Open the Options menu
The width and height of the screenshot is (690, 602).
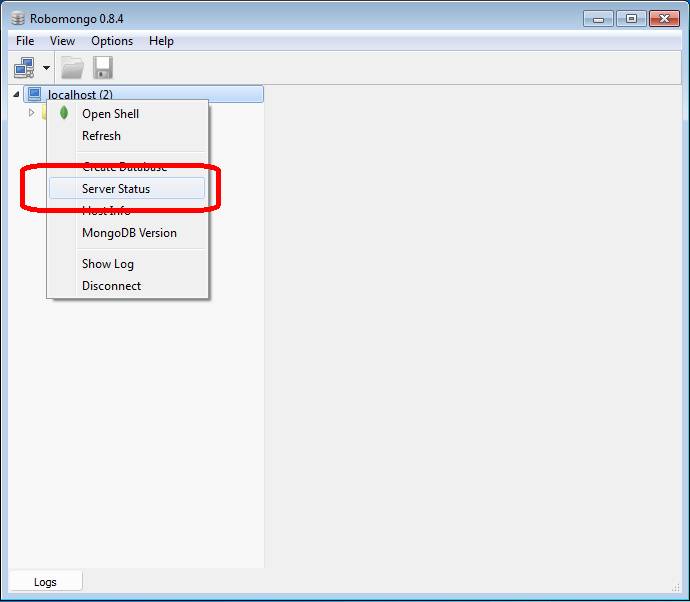click(x=112, y=41)
